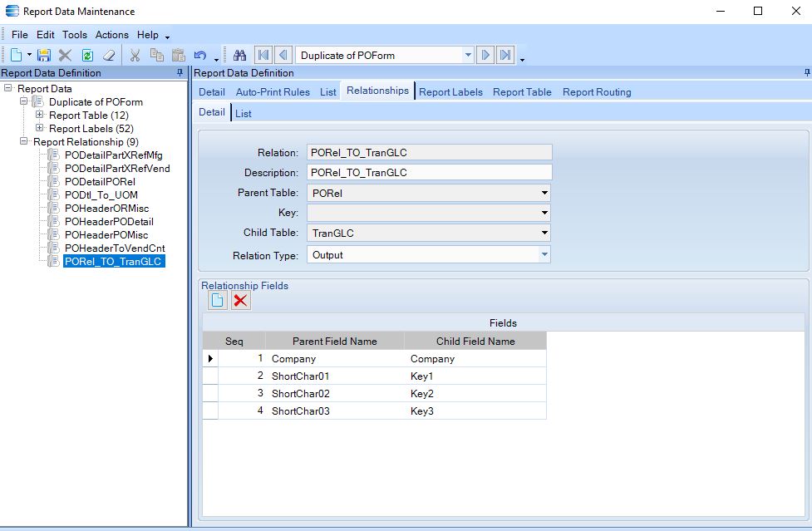Open toolbar overflow options after navigation buttons
The image size is (812, 531).
[x=522, y=60]
